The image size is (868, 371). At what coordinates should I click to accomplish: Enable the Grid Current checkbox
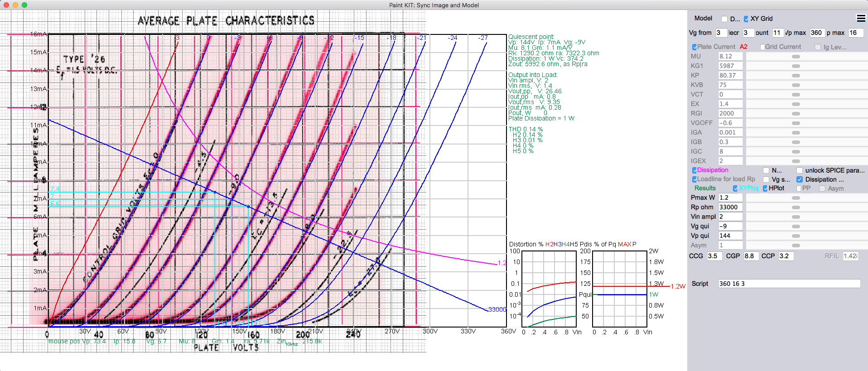(762, 47)
